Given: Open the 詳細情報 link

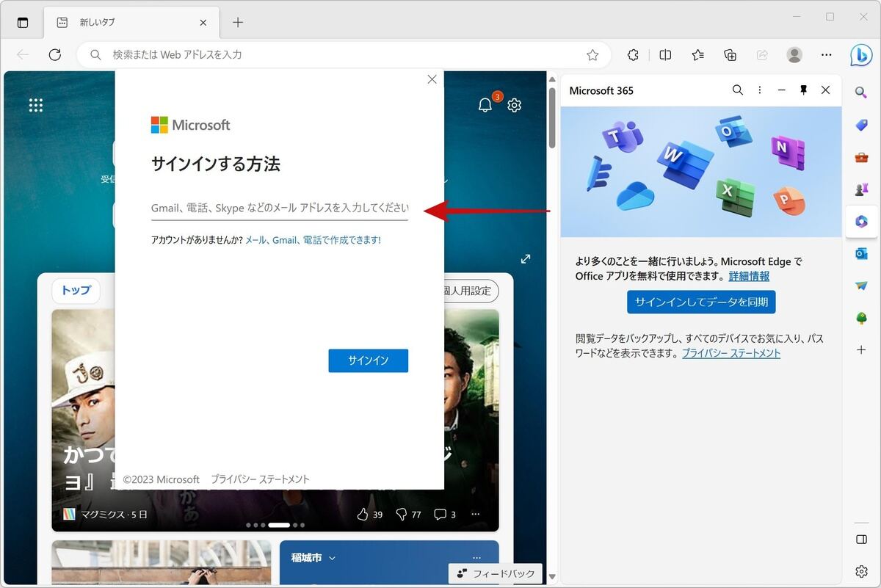Looking at the screenshot, I should pos(749,276).
